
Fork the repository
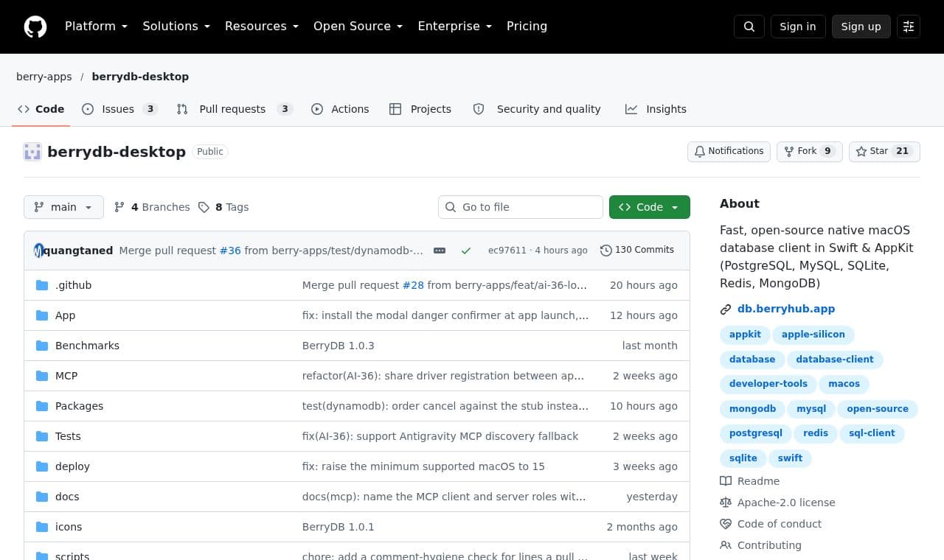click(809, 151)
